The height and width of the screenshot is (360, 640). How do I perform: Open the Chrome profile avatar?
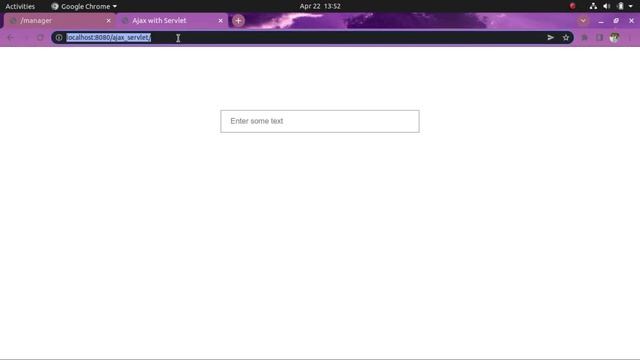coord(614,38)
